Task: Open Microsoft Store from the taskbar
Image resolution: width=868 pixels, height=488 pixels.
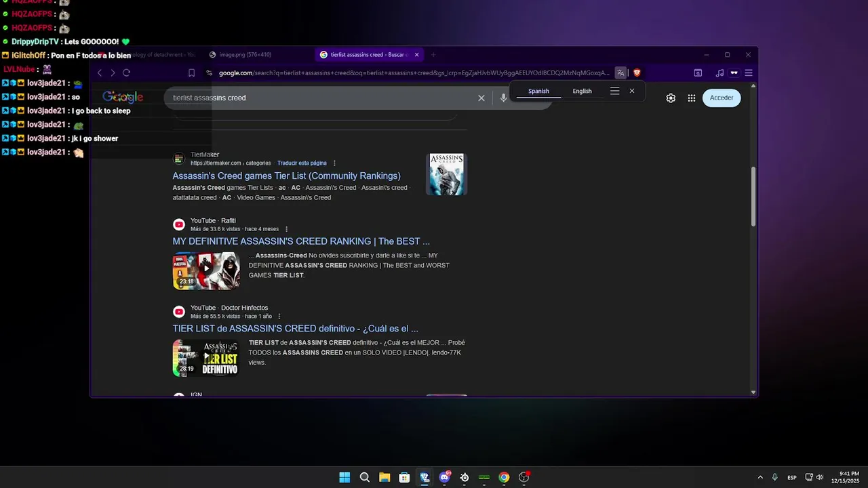Action: [x=404, y=477]
